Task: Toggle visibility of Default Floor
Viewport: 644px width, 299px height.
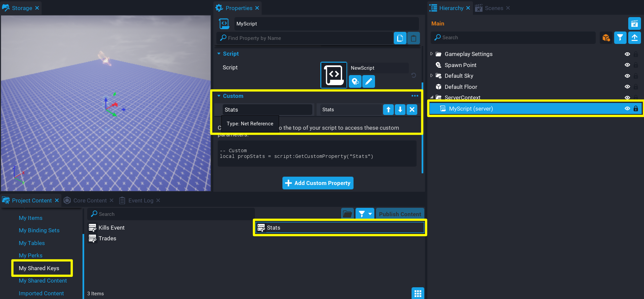Action: tap(627, 87)
